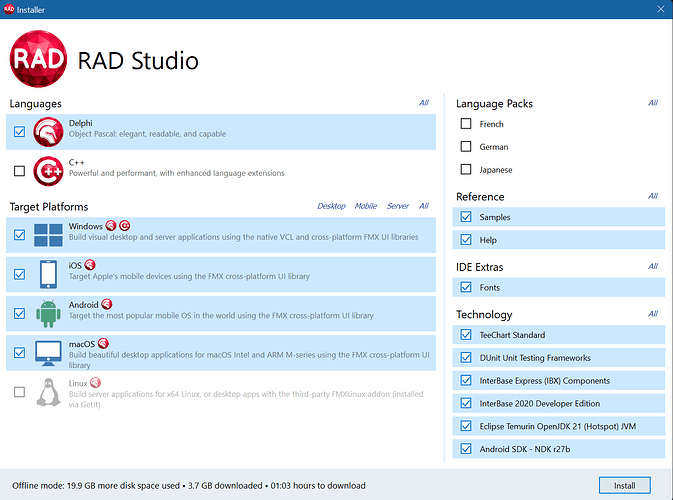Uncheck the Samples reference checkbox
Screen dimensions: 673x500
(x=466, y=217)
